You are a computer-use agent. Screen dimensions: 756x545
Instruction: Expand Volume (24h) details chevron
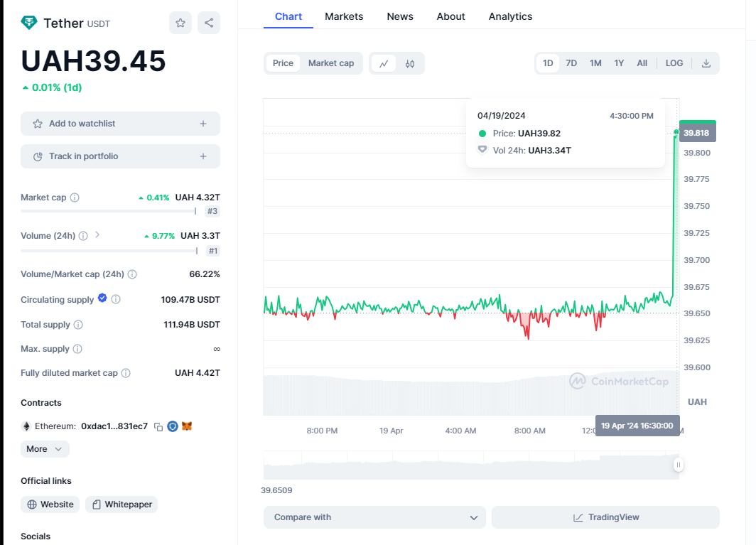pyautogui.click(x=97, y=235)
